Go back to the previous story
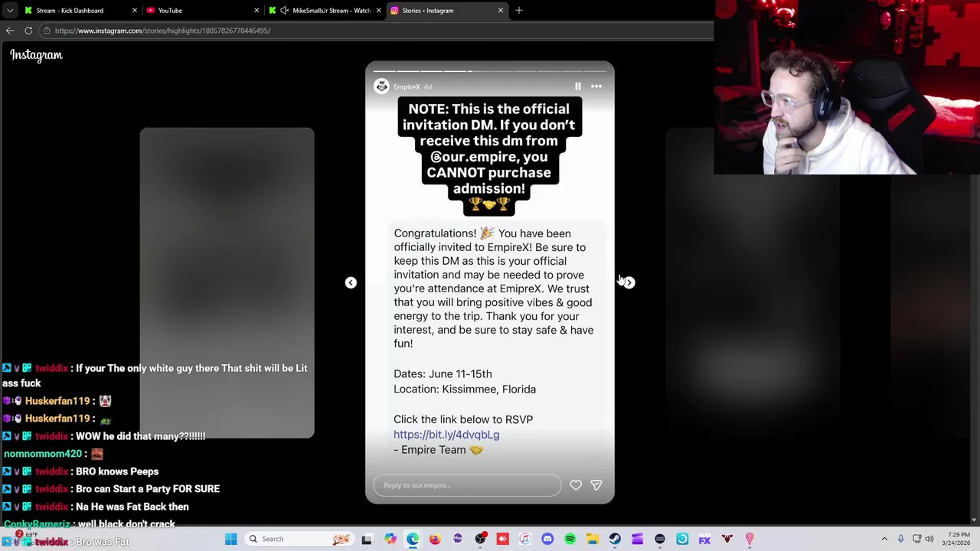The height and width of the screenshot is (551, 980). tap(351, 282)
